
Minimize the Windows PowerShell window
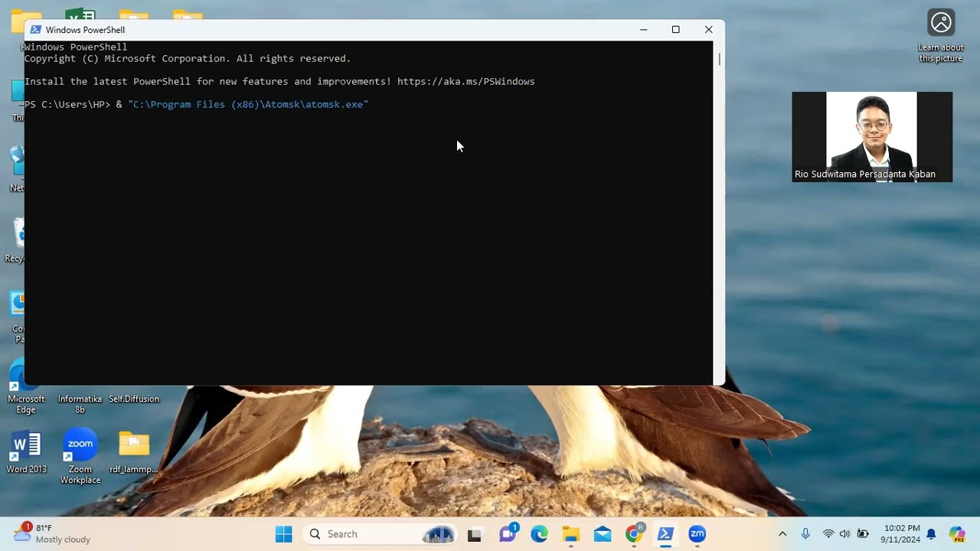pyautogui.click(x=643, y=30)
